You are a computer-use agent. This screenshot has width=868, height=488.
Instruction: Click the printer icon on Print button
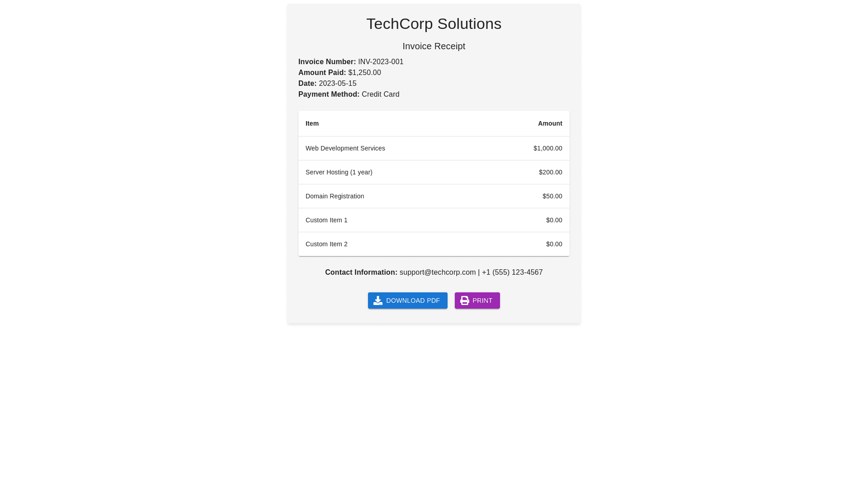[x=465, y=300]
